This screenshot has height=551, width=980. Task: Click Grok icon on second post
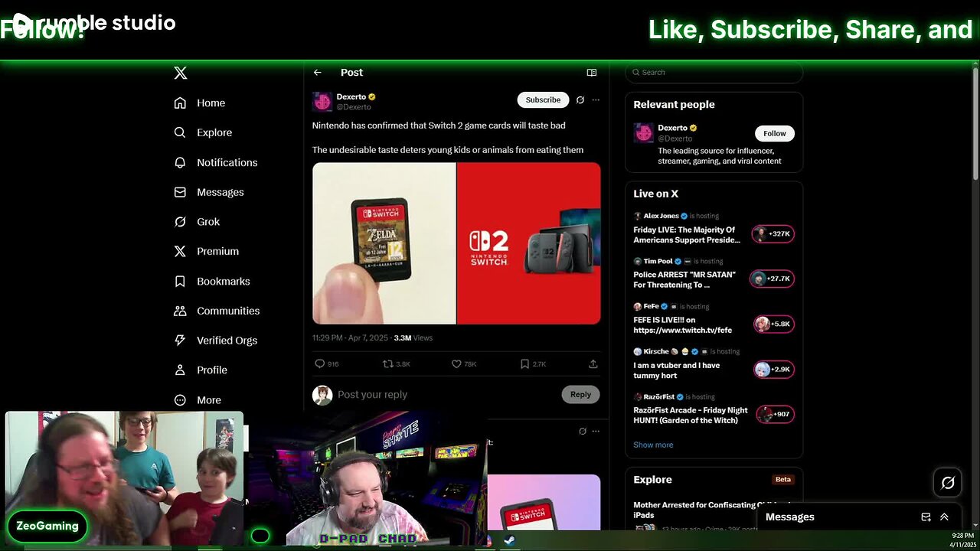[x=583, y=431]
